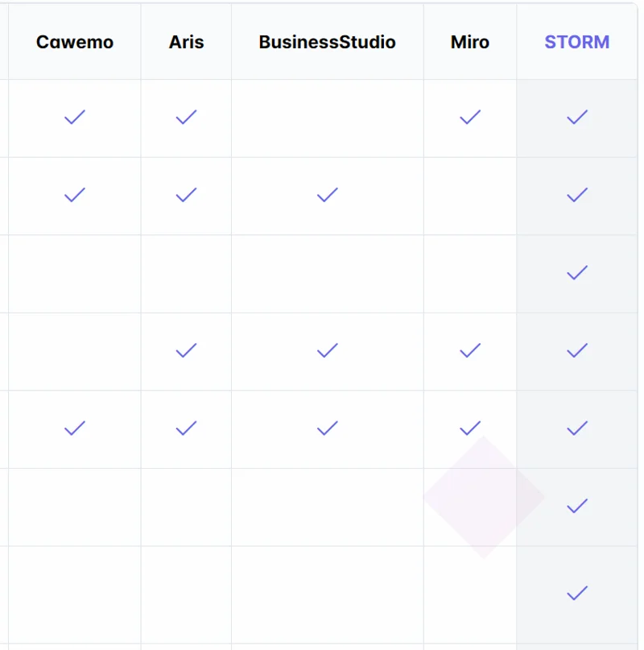644x650 pixels.
Task: Click Aris checkmark in the fourth row
Action: click(186, 350)
